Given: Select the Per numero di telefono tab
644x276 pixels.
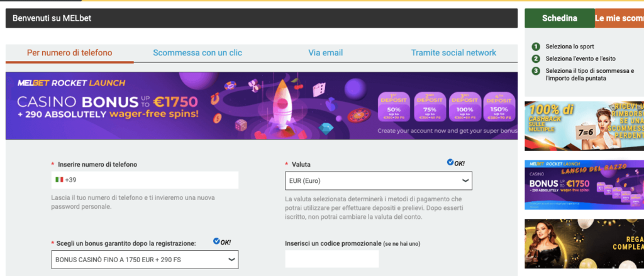Looking at the screenshot, I should pos(69,53).
